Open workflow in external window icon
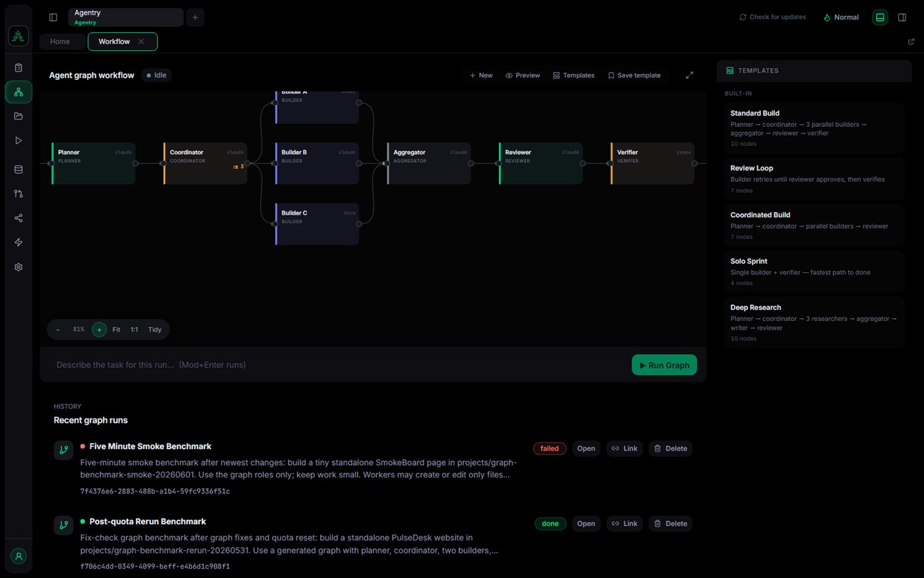 (x=911, y=42)
